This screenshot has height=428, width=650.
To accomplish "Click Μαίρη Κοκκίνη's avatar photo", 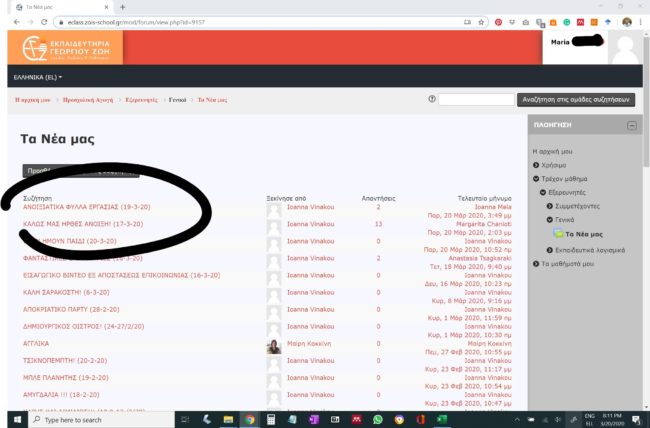I will click(x=273, y=347).
